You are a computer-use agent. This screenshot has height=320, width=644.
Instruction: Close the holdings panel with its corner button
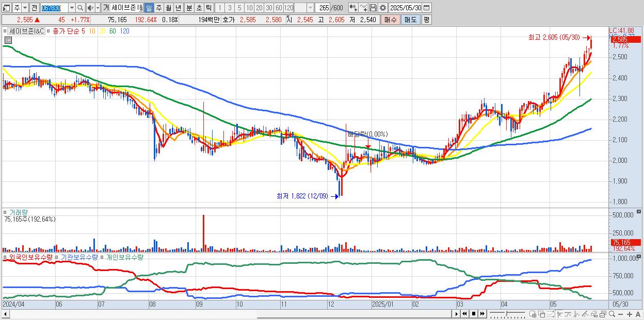pos(639,256)
